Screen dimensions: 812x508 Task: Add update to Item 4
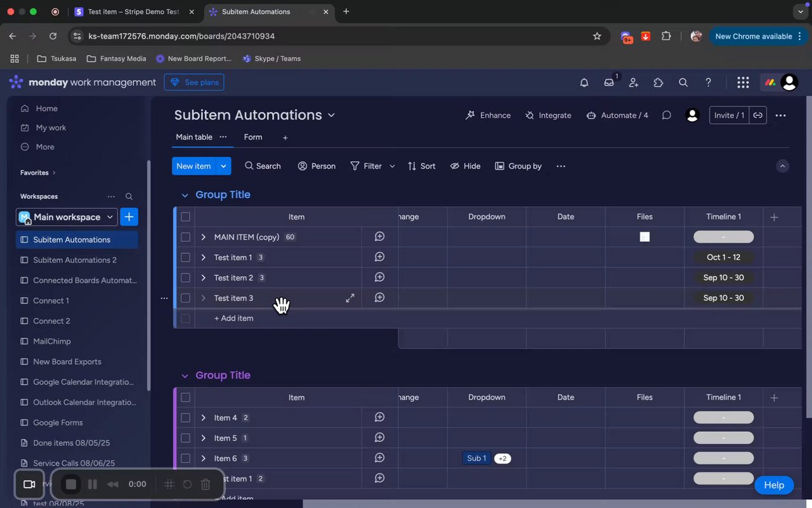379,417
